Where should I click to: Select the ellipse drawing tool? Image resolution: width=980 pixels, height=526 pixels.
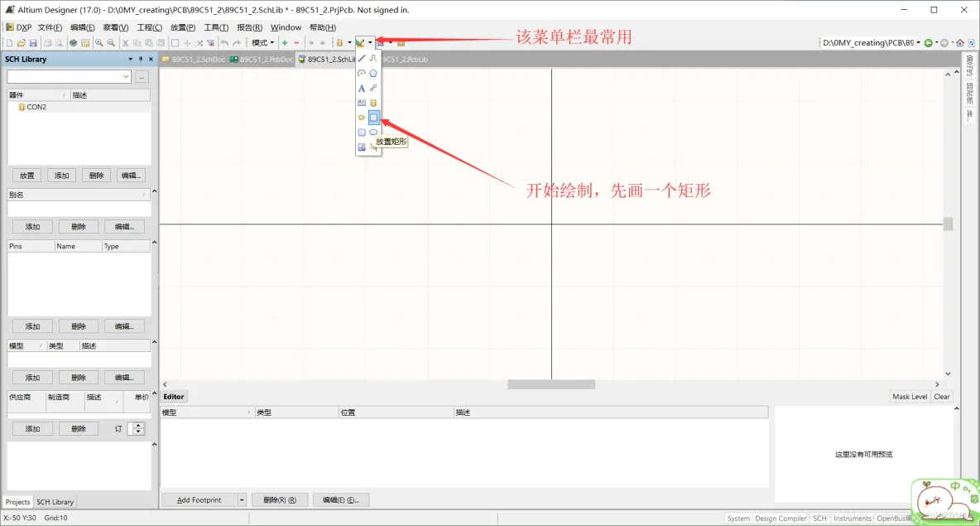click(x=373, y=133)
